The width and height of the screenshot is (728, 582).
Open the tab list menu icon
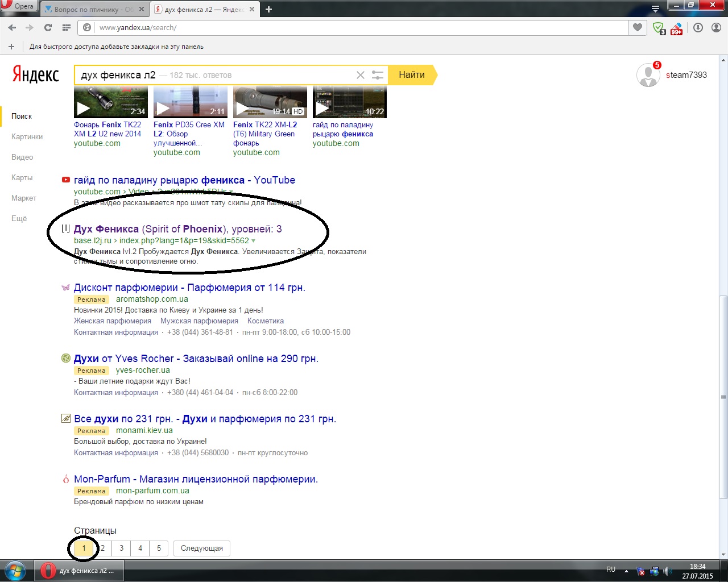click(x=655, y=9)
